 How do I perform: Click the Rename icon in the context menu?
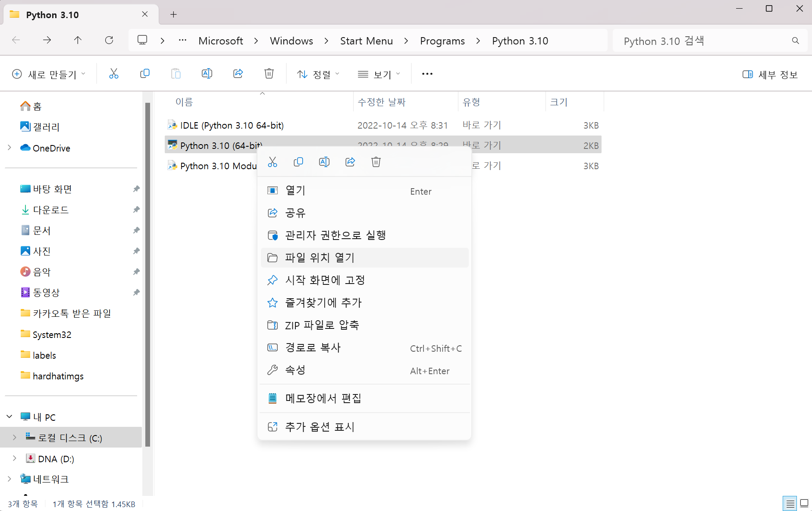coord(324,162)
